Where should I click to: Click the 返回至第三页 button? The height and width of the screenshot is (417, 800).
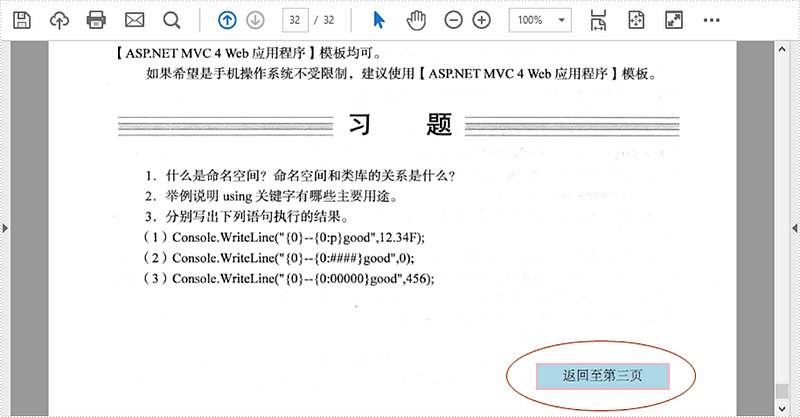601,376
